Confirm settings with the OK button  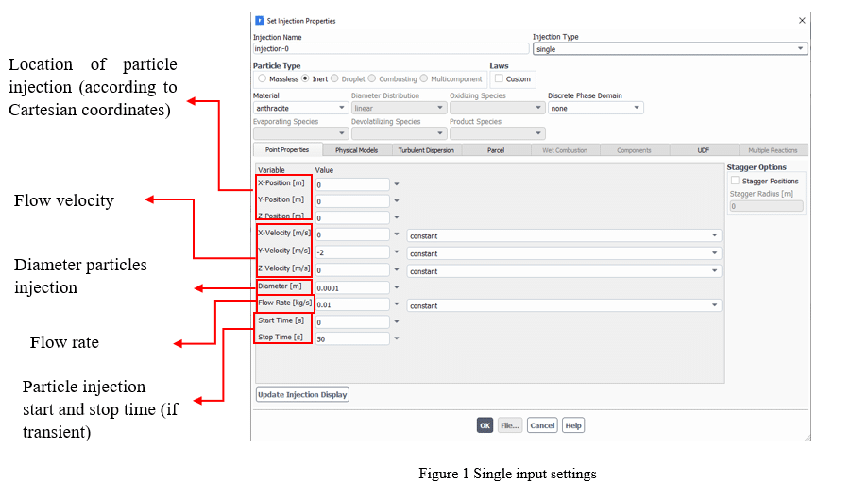click(485, 425)
